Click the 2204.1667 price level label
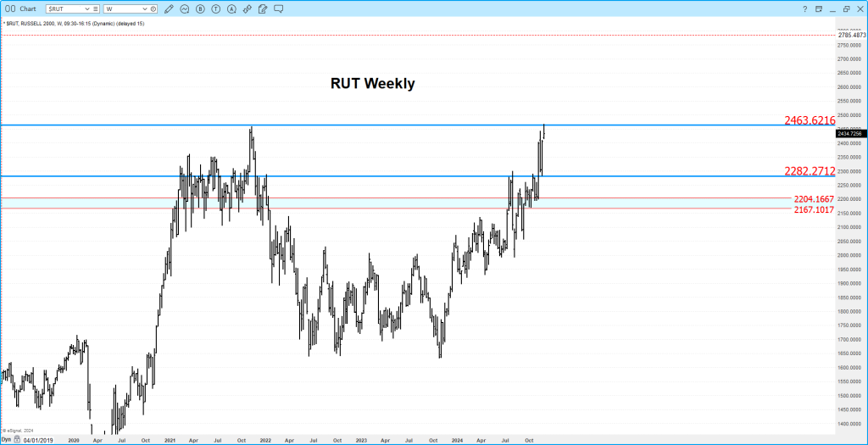 coord(814,198)
